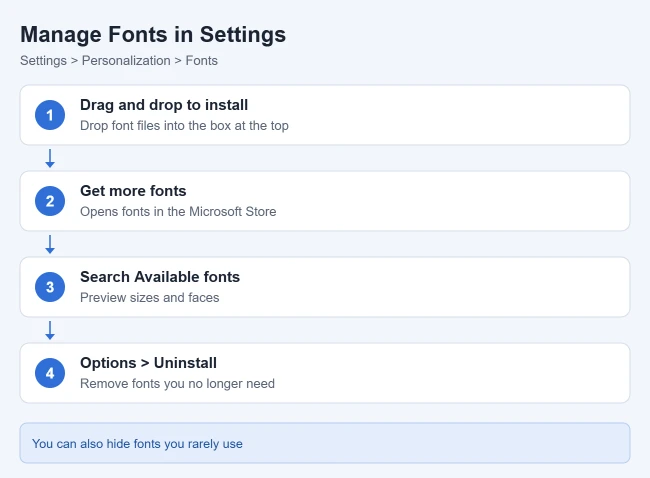The height and width of the screenshot is (478, 650).
Task: Click 'Drop font files into the box at the top'
Action: coord(184,126)
